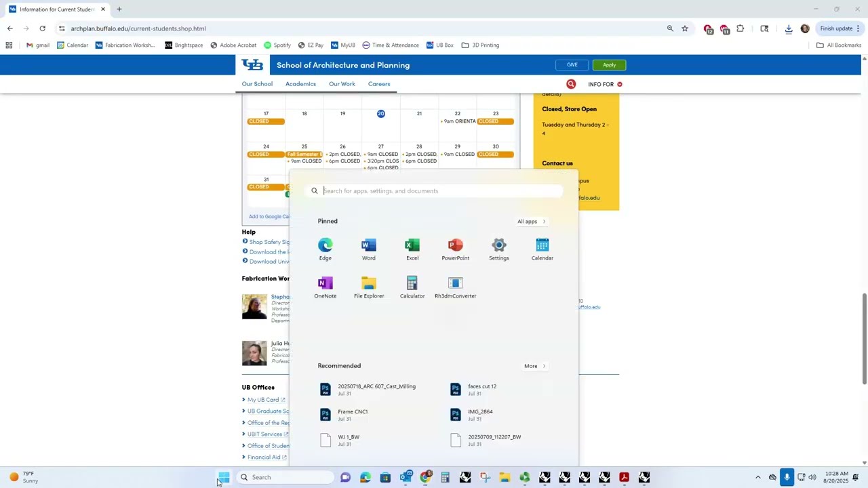Click the green Apply button
The image size is (868, 488).
(x=609, y=65)
